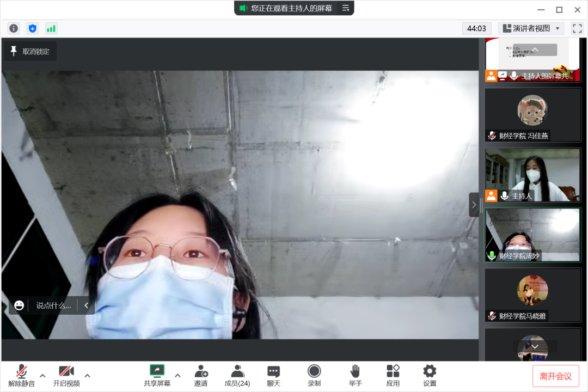Image resolution: width=588 pixels, height=392 pixels.
Task: Expand video options arrow beside 开启视频
Action: [x=87, y=376]
